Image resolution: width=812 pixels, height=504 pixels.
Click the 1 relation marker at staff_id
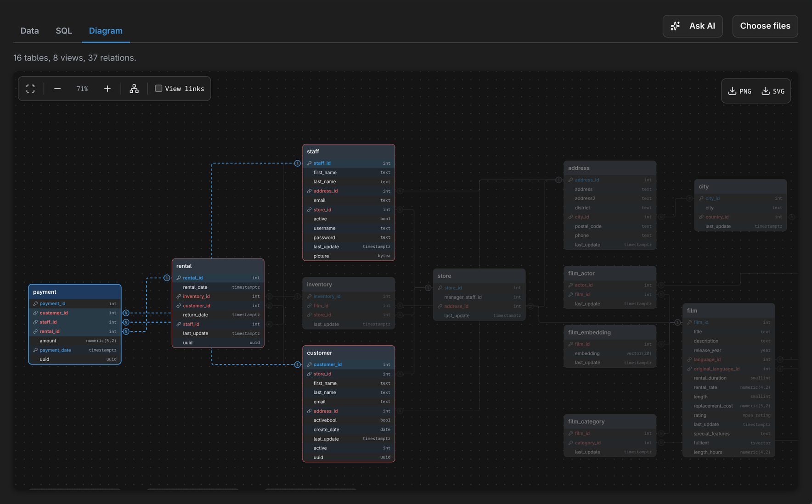tap(298, 163)
